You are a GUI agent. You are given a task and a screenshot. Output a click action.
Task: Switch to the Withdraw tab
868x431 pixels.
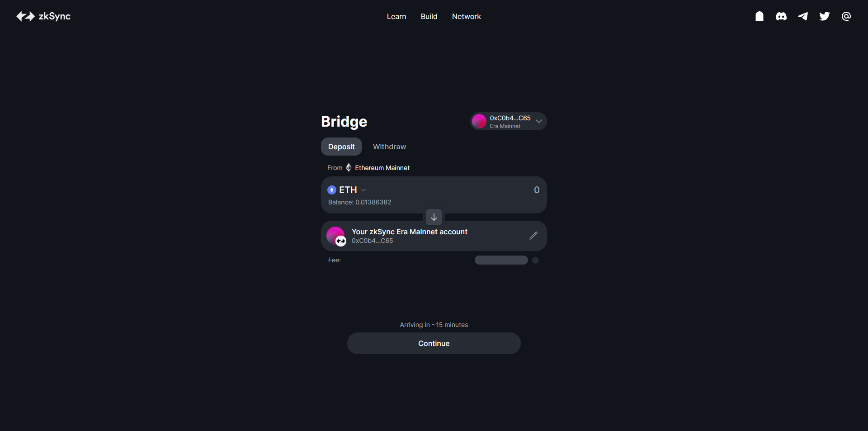pos(389,147)
